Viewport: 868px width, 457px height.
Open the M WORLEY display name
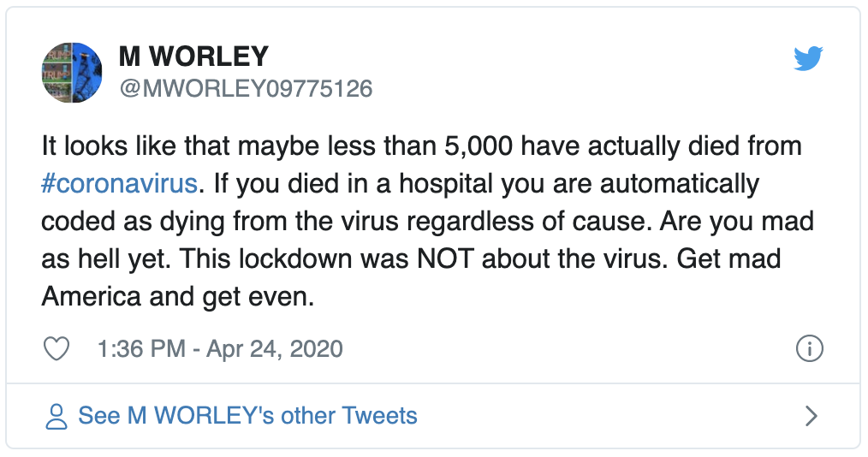pos(193,56)
